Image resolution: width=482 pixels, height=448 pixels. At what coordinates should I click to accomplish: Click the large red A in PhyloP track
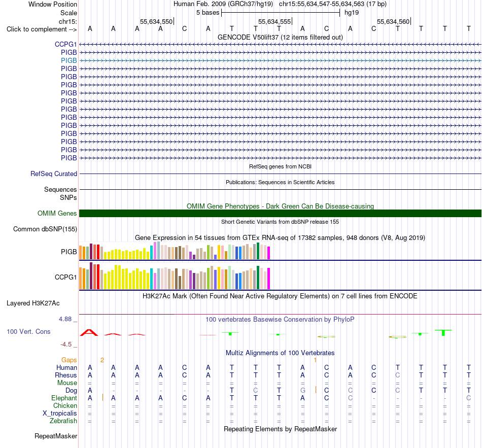pyautogui.click(x=89, y=332)
